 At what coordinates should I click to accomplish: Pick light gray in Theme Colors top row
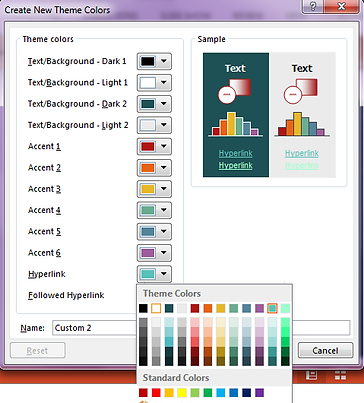click(x=182, y=308)
